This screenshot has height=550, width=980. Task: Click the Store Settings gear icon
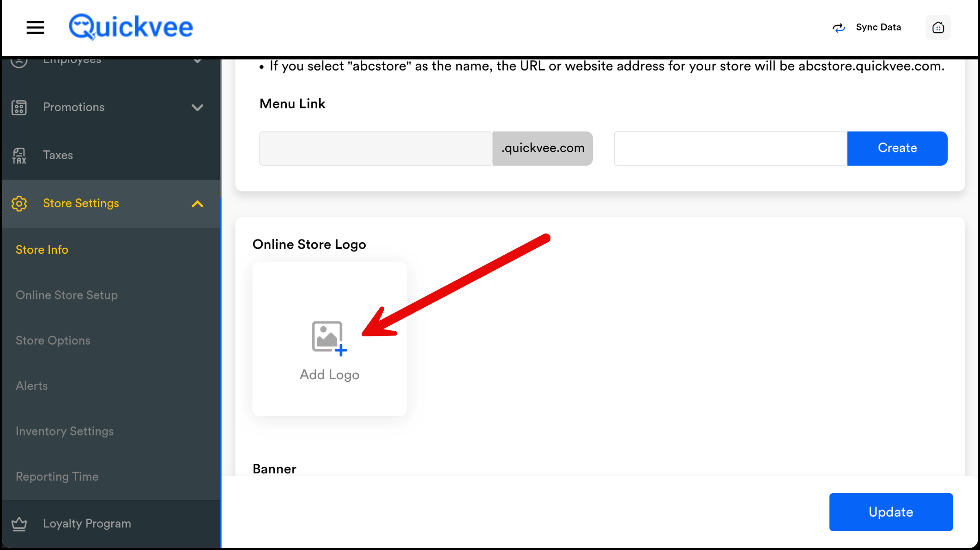click(x=19, y=203)
